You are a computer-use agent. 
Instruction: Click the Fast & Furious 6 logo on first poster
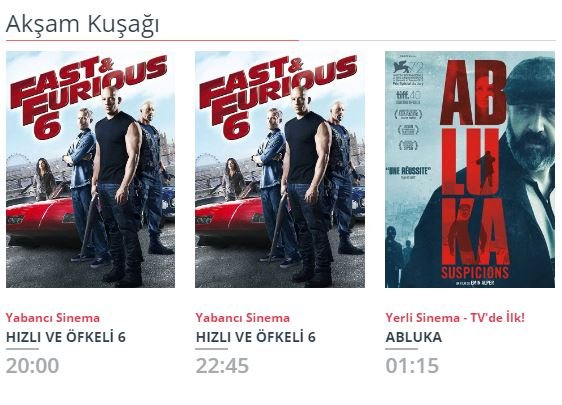click(88, 97)
